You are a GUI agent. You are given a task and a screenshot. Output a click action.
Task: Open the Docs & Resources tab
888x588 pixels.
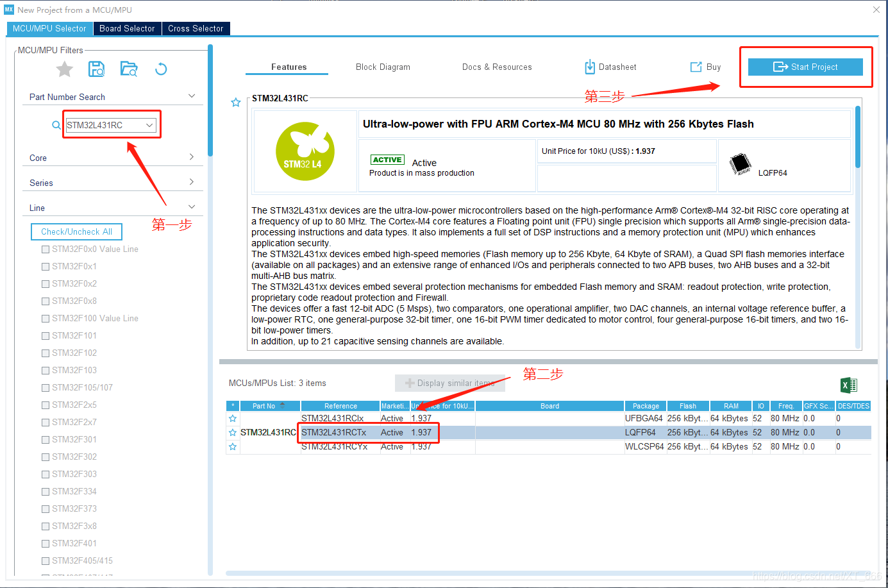[x=497, y=67]
